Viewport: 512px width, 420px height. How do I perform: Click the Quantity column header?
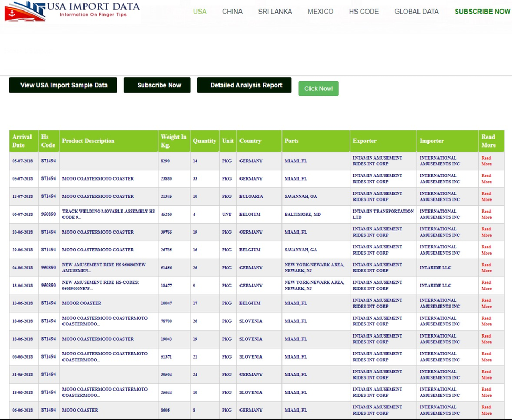click(x=204, y=141)
